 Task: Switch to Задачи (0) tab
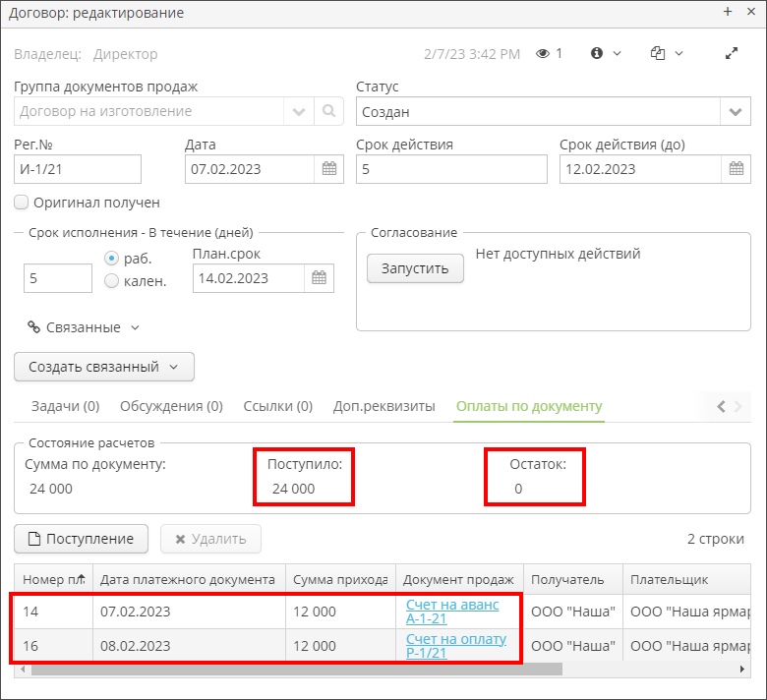click(66, 406)
